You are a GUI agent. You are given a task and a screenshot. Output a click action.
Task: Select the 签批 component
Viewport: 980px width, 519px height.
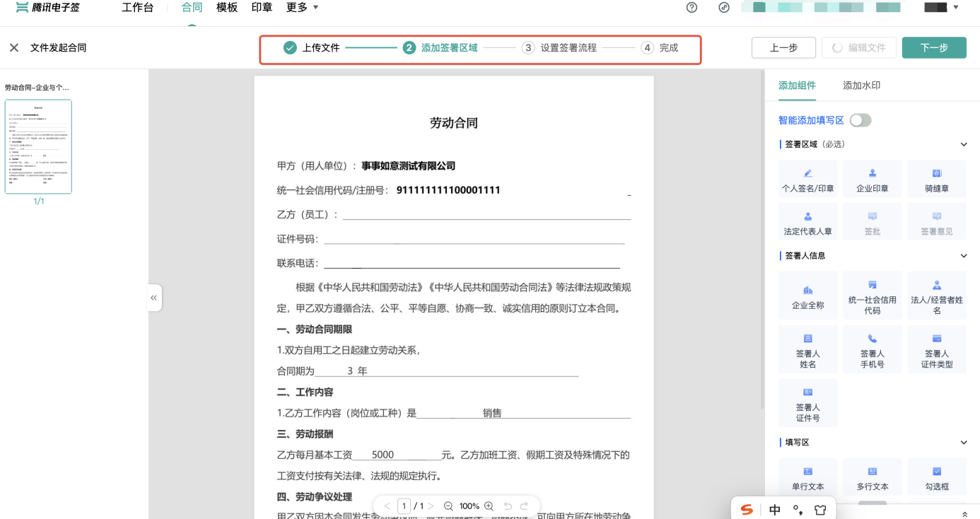[x=872, y=223]
